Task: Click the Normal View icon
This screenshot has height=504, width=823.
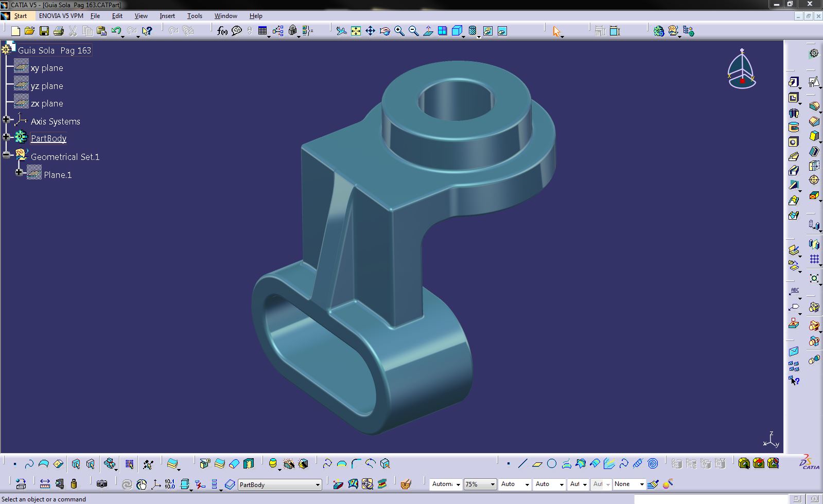Action: click(428, 31)
